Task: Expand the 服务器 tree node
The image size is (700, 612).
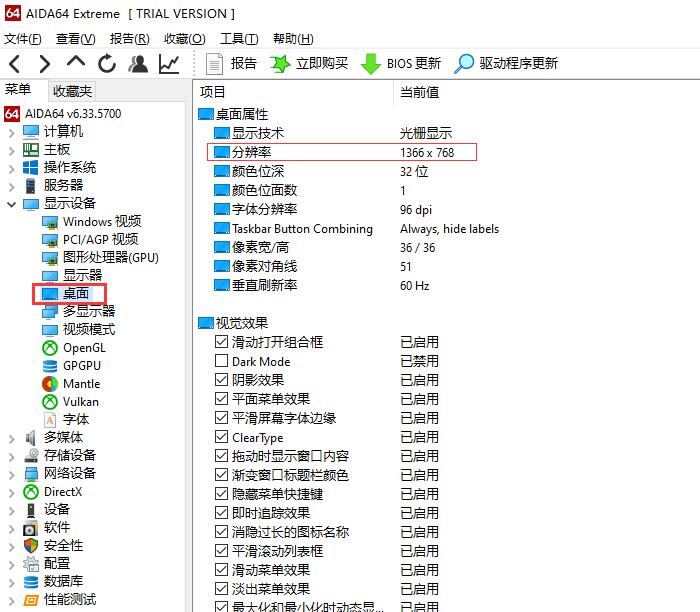Action: [x=12, y=186]
